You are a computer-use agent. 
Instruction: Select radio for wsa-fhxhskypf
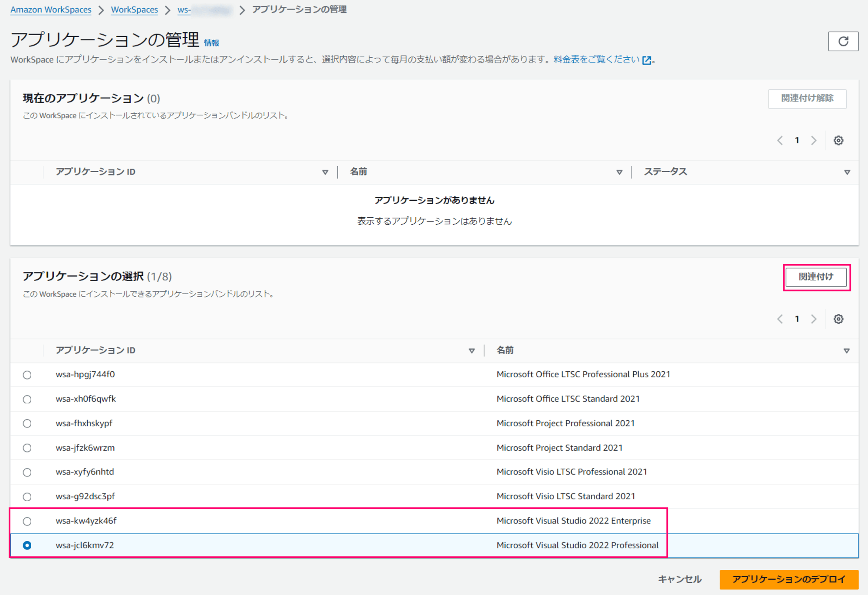27,424
